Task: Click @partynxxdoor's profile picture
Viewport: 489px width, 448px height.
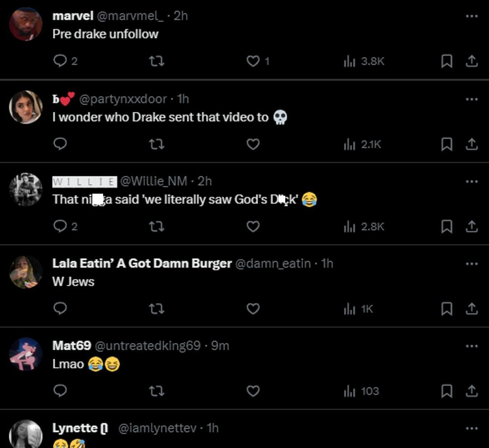Action: tap(26, 107)
